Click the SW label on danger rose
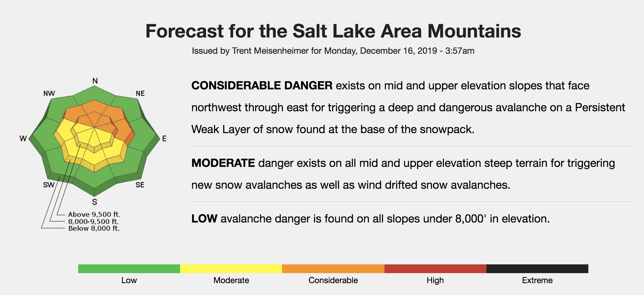 pyautogui.click(x=49, y=185)
